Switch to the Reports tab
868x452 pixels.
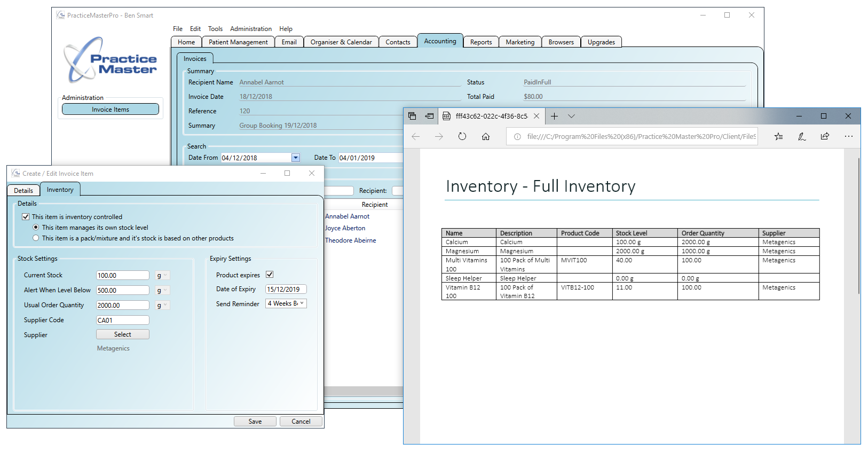[481, 42]
